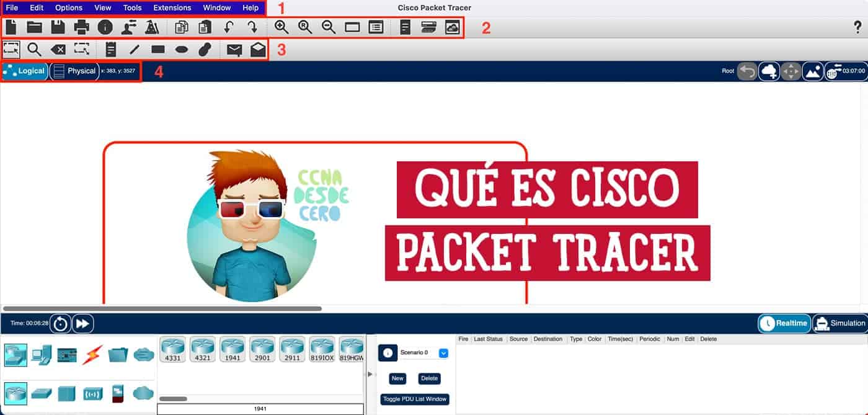868x415 pixels.
Task: Paste using the clipboard Paste icon
Action: pos(205,27)
